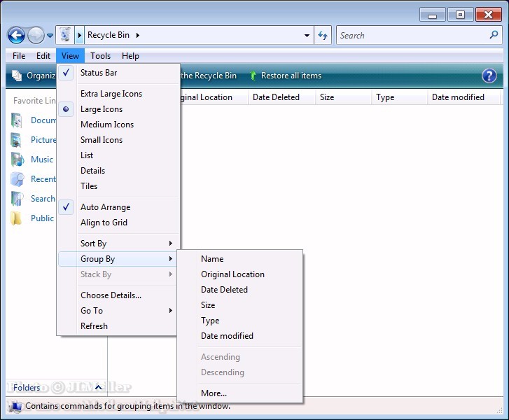
Task: Group by Type
Action: [240, 321]
